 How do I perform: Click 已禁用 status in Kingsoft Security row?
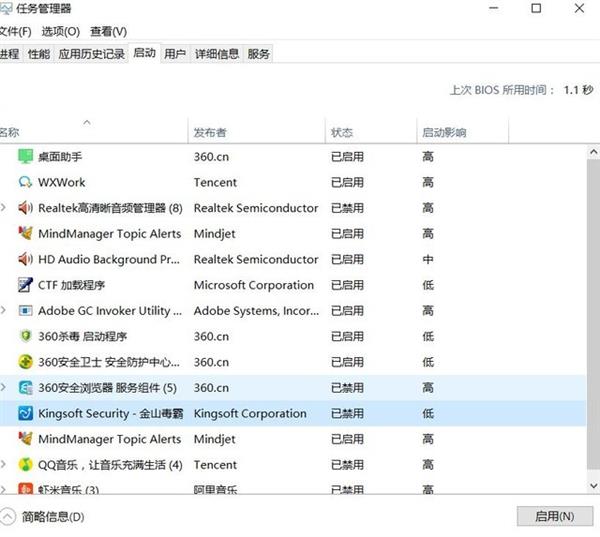point(347,413)
